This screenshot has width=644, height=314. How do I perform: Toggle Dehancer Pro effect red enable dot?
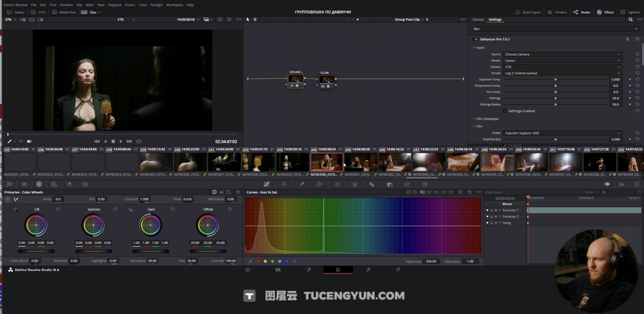coord(476,39)
